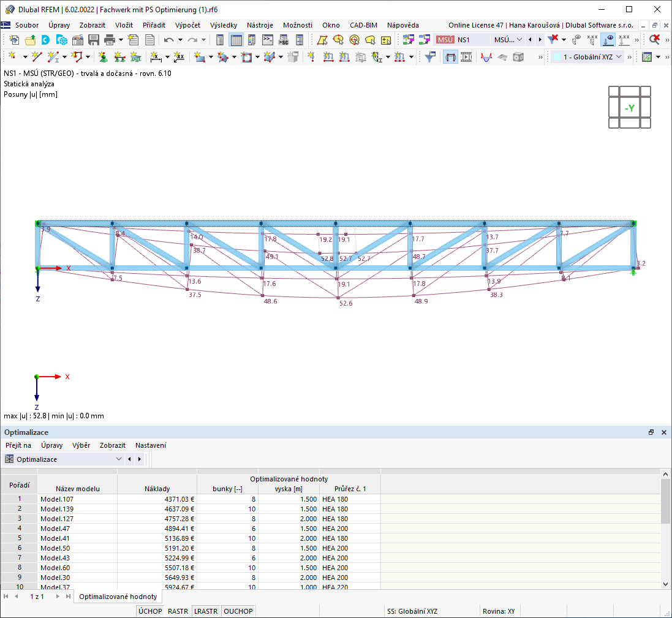The height and width of the screenshot is (618, 672).
Task: Toggle the Navigator panel icon
Action: 220,40
